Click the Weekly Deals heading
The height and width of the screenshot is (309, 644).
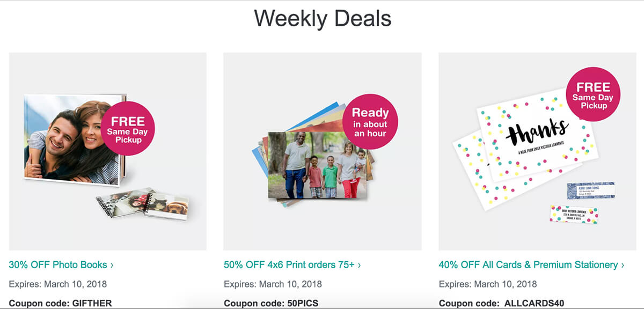[322, 19]
